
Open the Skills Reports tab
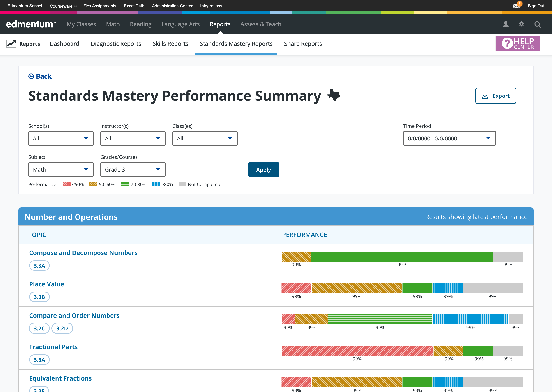click(x=170, y=44)
